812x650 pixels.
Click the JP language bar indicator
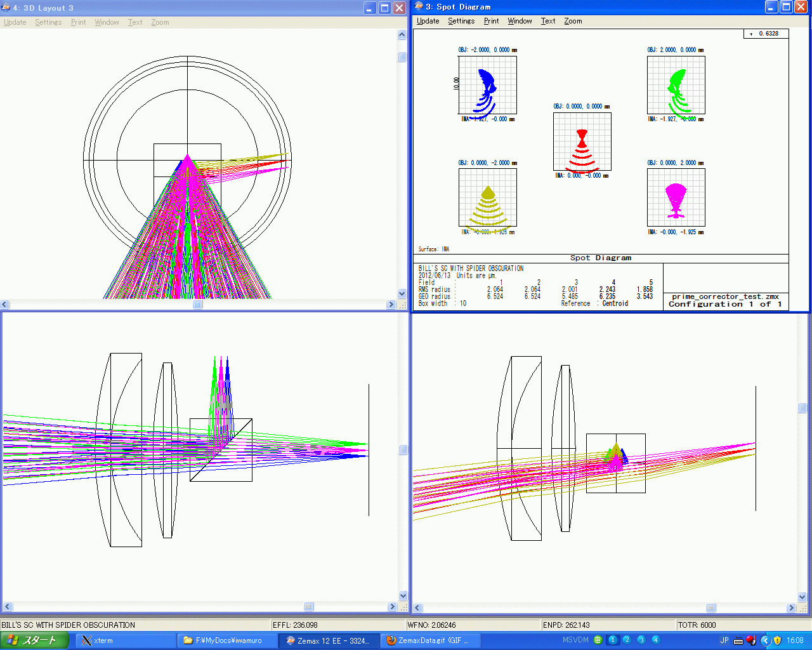click(x=724, y=640)
